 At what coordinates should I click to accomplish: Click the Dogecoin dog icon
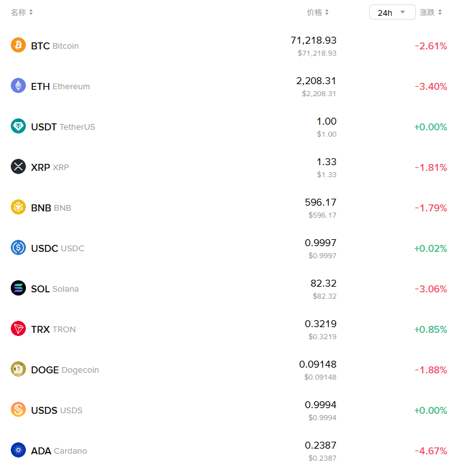coord(18,369)
